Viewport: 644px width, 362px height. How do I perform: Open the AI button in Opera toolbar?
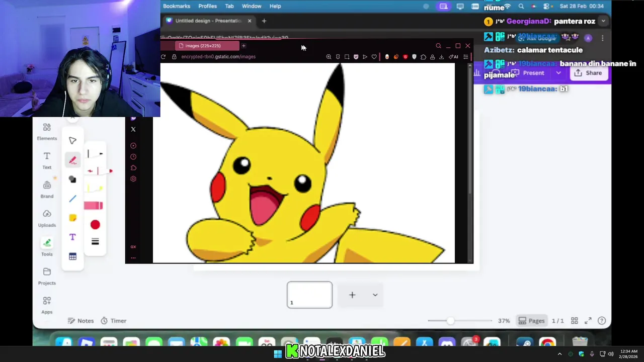pos(453,57)
